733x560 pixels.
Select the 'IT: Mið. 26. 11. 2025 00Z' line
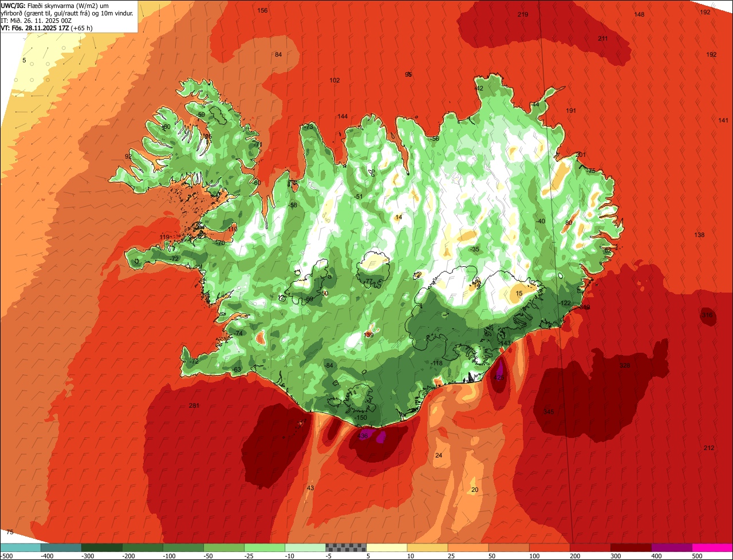36,20
